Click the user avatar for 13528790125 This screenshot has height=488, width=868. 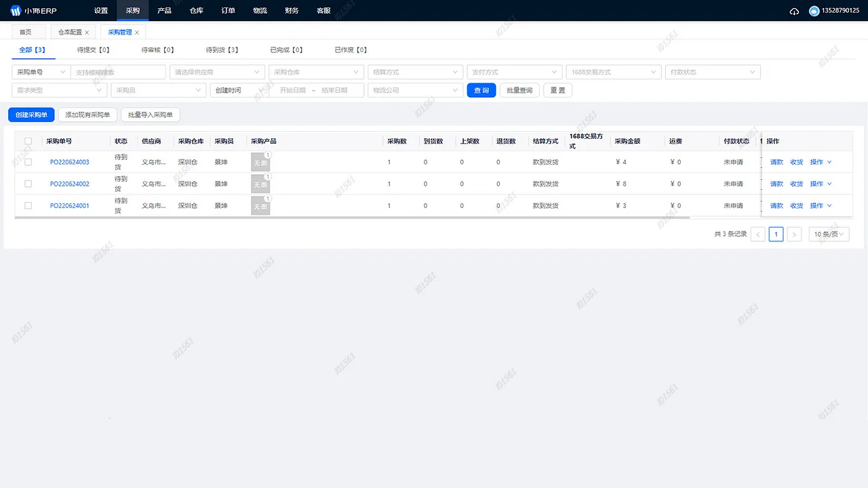pyautogui.click(x=814, y=10)
